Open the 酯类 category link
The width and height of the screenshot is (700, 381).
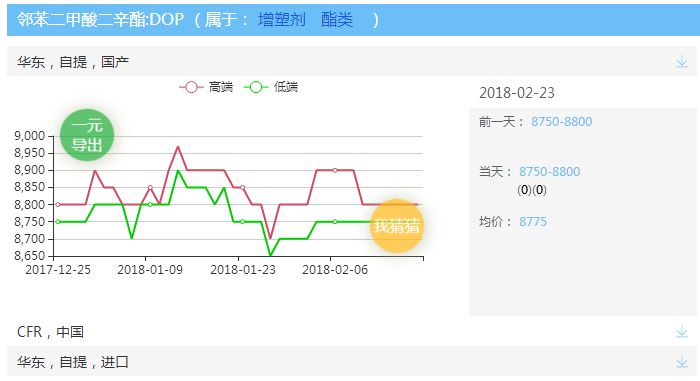tap(337, 20)
